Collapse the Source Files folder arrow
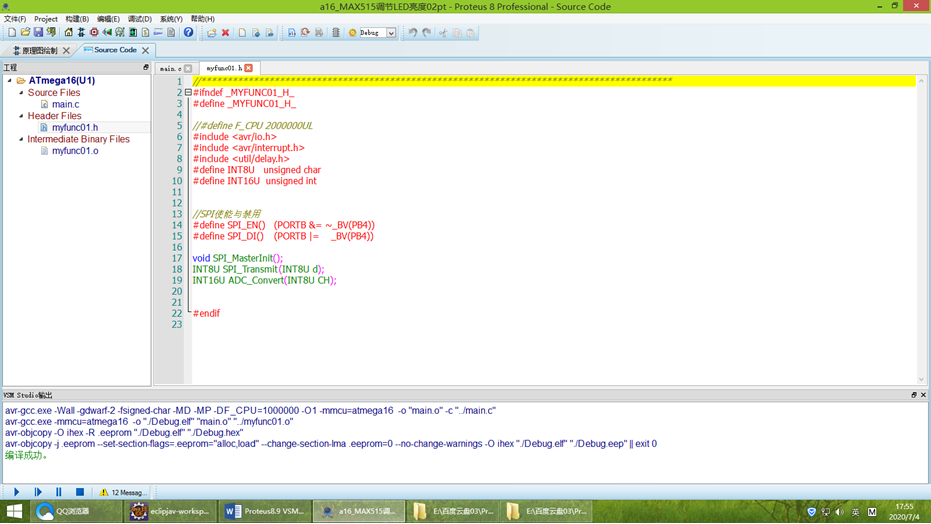This screenshot has height=524, width=931. (x=21, y=93)
